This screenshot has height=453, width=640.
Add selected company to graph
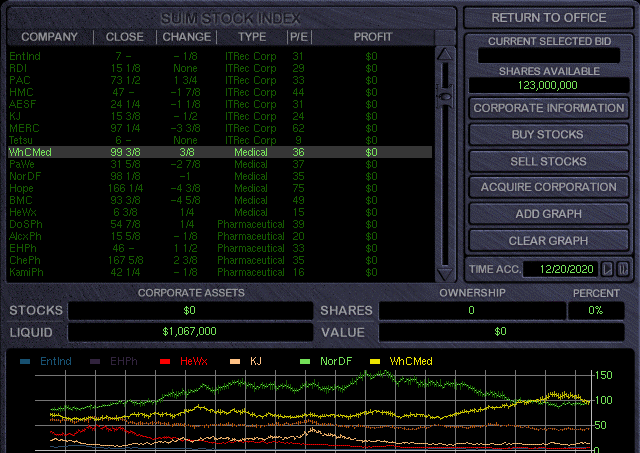pos(548,214)
